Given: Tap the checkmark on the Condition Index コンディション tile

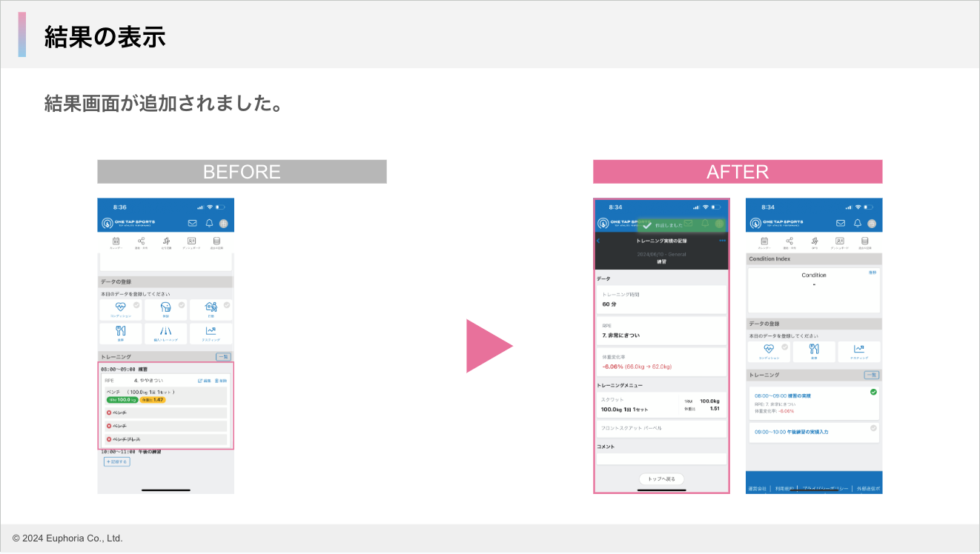Looking at the screenshot, I should pyautogui.click(x=785, y=347).
